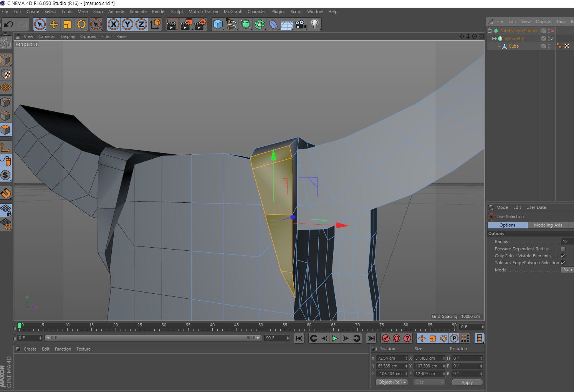Open the MoGraph menu
The image size is (574, 392).
click(233, 12)
